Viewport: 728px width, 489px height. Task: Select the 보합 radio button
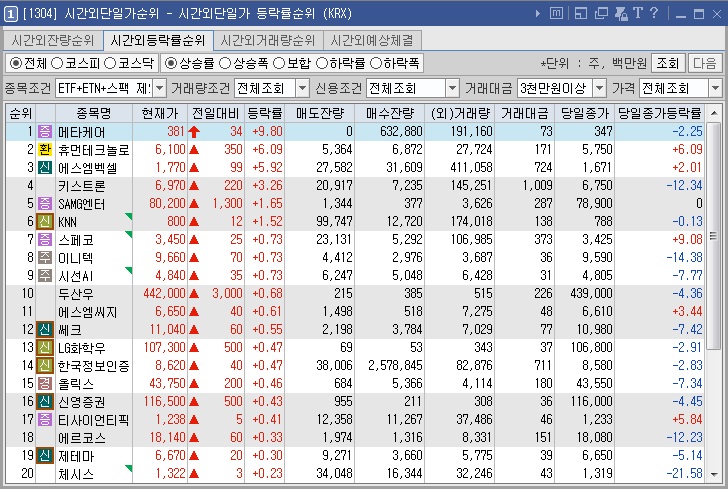pos(279,63)
